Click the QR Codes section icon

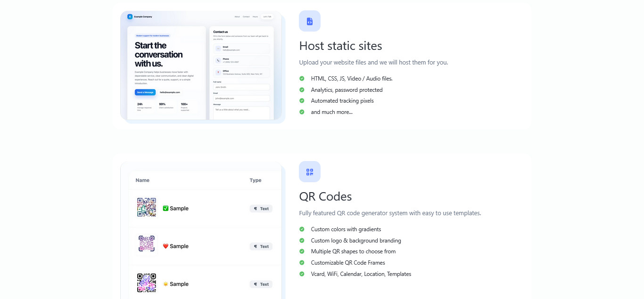tap(310, 172)
